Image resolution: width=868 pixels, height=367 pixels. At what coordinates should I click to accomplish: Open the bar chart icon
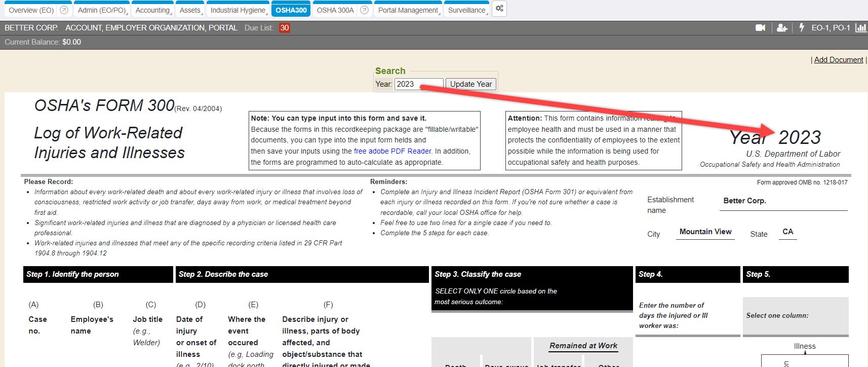tap(860, 28)
